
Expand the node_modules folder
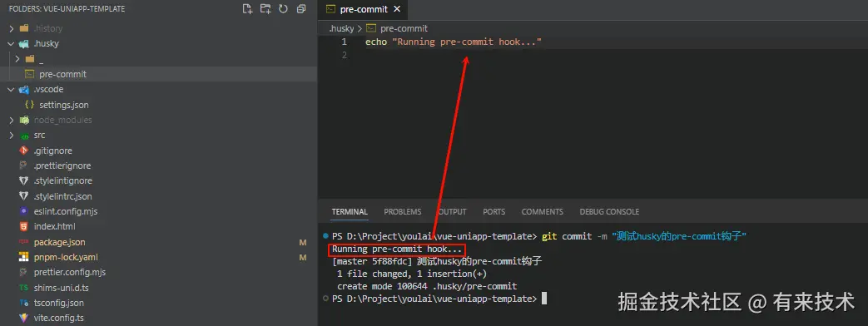pos(12,120)
